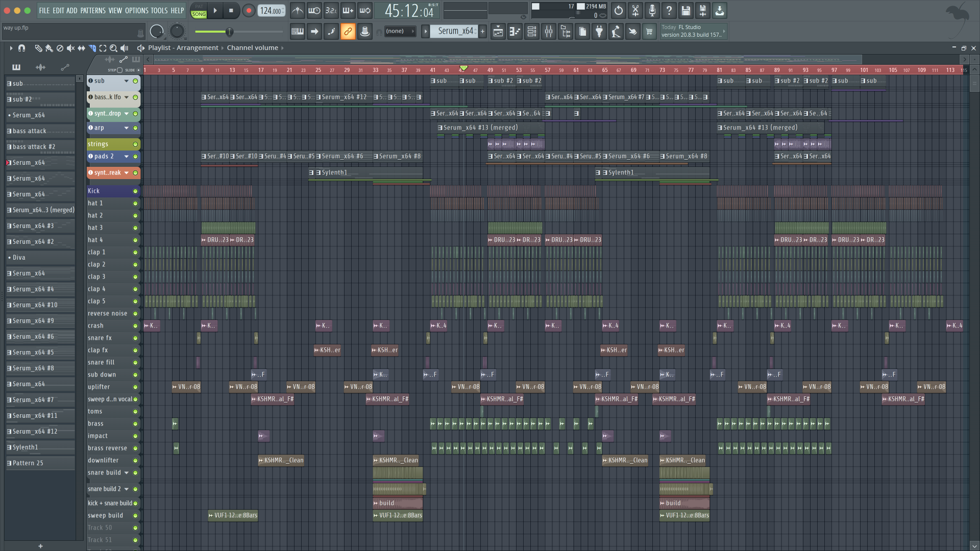Toggle step editing mode

[x=331, y=32]
